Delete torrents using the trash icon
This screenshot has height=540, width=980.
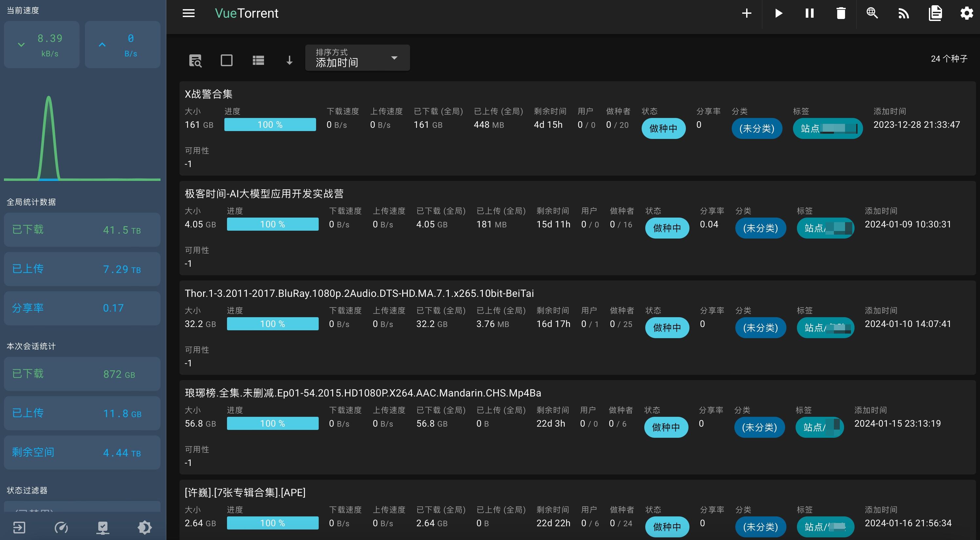[841, 13]
